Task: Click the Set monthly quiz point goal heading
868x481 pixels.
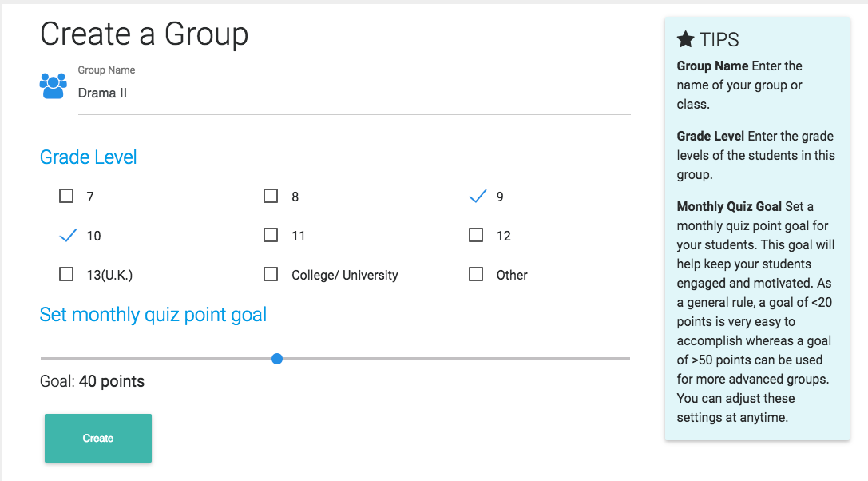Action: tap(153, 315)
